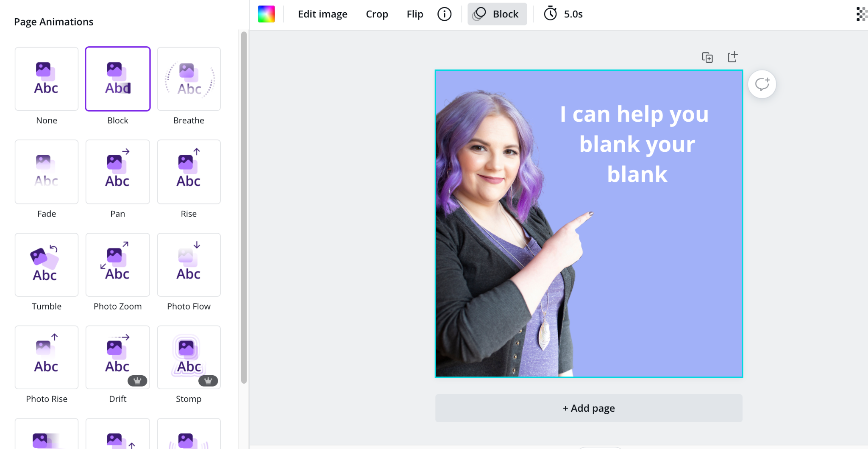
Task: Open the Crop tool
Action: [x=377, y=14]
